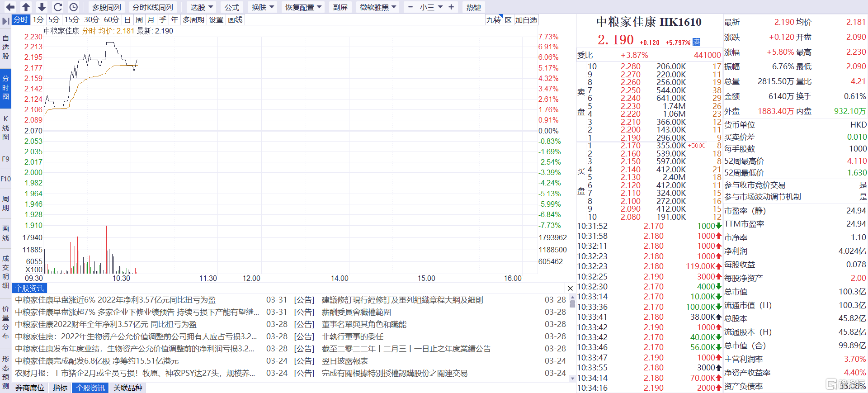Decrease font size with minus button
This screenshot has height=393, width=868.
tap(410, 7)
